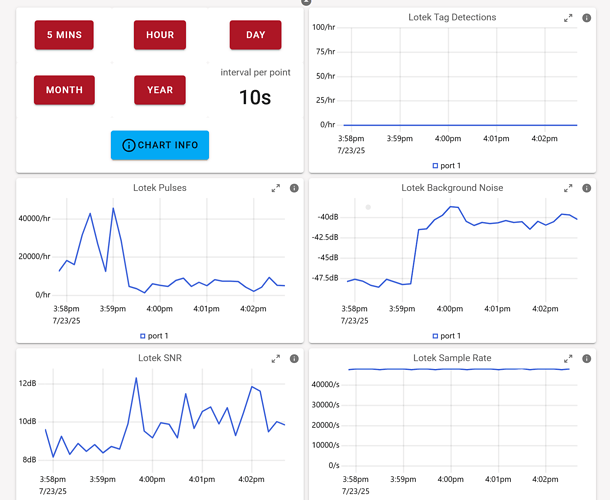Viewport: 610px width, 500px height.
Task: Show info for Lotek Background Noise chart
Action: click(587, 188)
